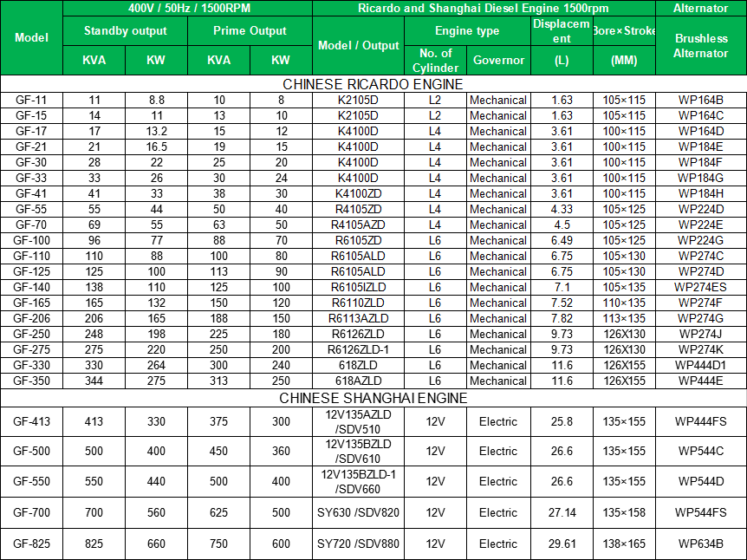Click the R6105IZLD engine model cell

(358, 288)
